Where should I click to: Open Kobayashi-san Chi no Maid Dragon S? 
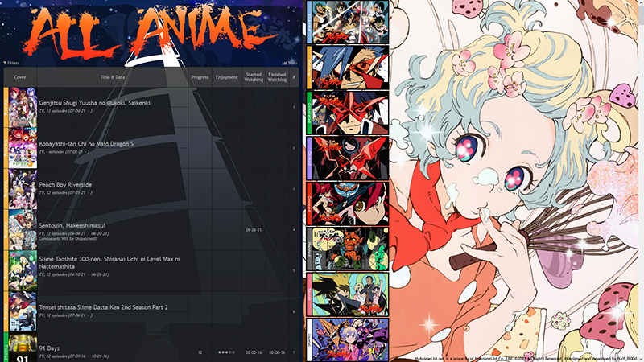point(87,143)
